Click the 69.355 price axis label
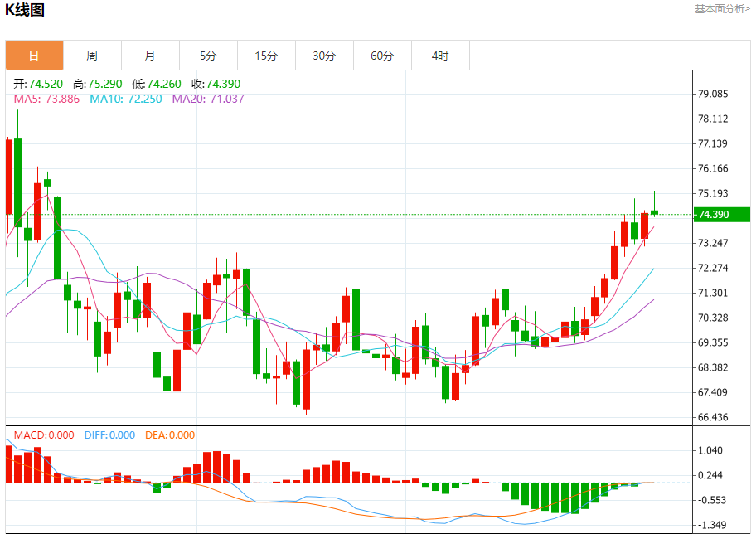Viewport: 756px width, 534px height. point(713,342)
